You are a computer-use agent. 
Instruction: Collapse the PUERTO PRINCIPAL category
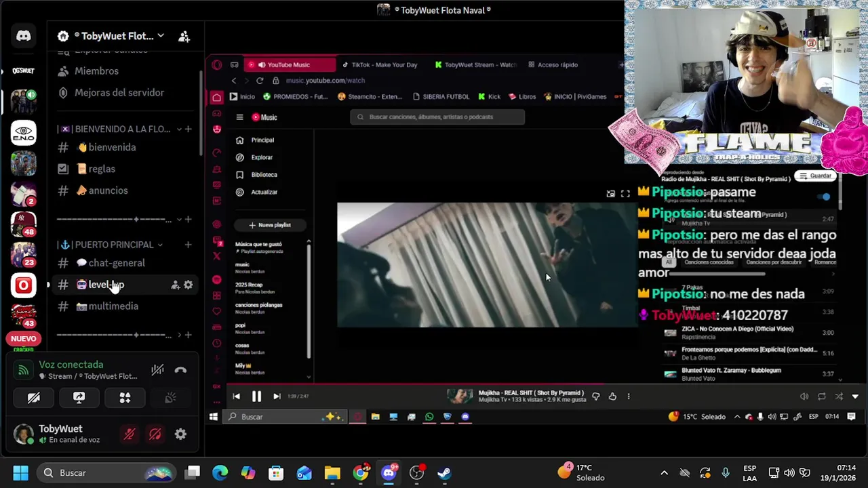[112, 245]
